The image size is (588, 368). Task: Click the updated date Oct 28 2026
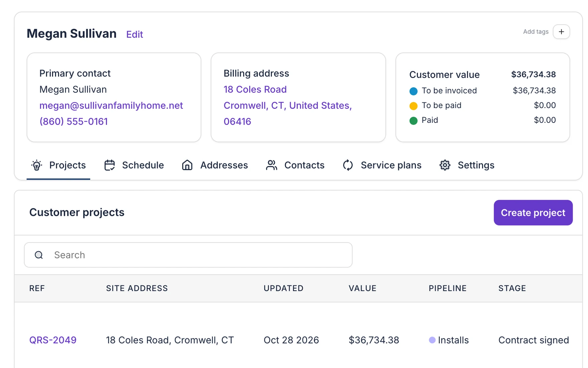pyautogui.click(x=291, y=340)
